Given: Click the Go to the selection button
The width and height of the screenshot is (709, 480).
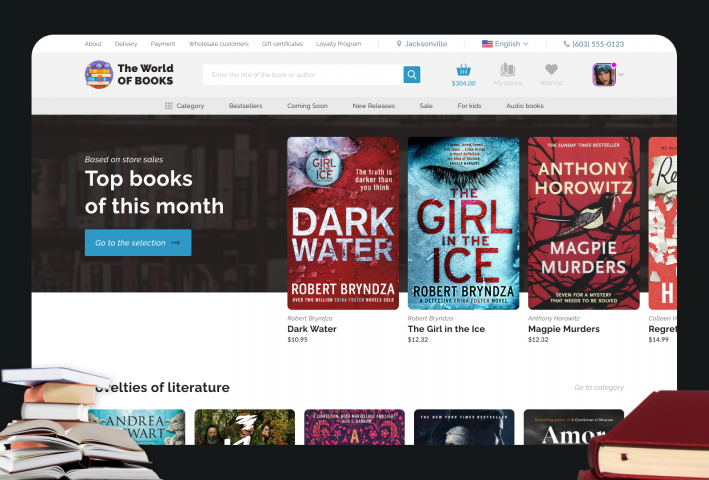Looking at the screenshot, I should coord(138,243).
